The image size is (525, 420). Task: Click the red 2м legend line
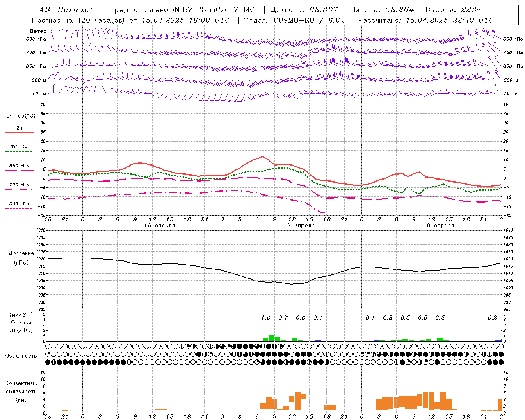coord(19,132)
